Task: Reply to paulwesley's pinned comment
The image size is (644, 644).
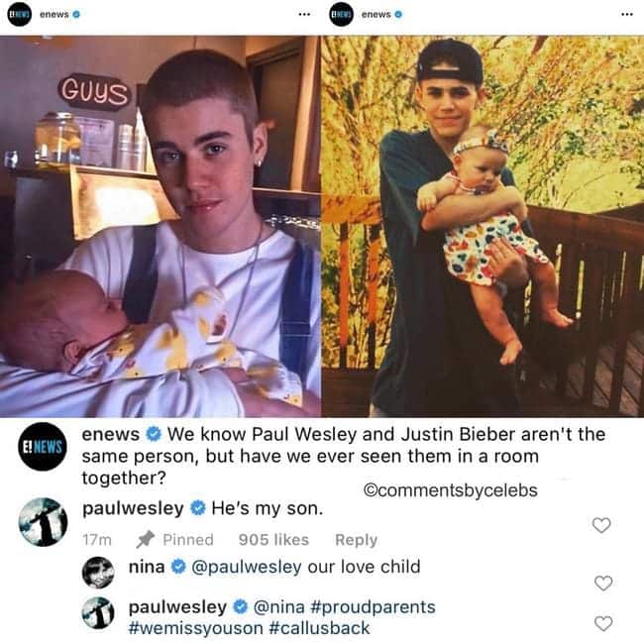Action: point(356,540)
